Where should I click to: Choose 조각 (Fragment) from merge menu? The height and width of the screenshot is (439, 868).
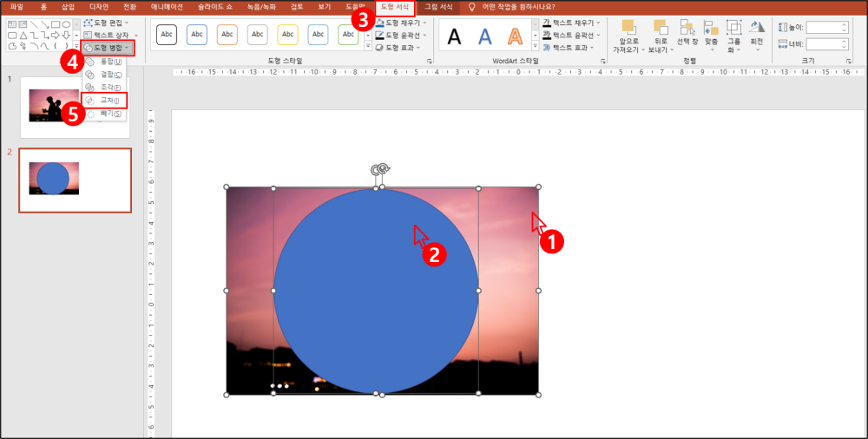pyautogui.click(x=104, y=88)
